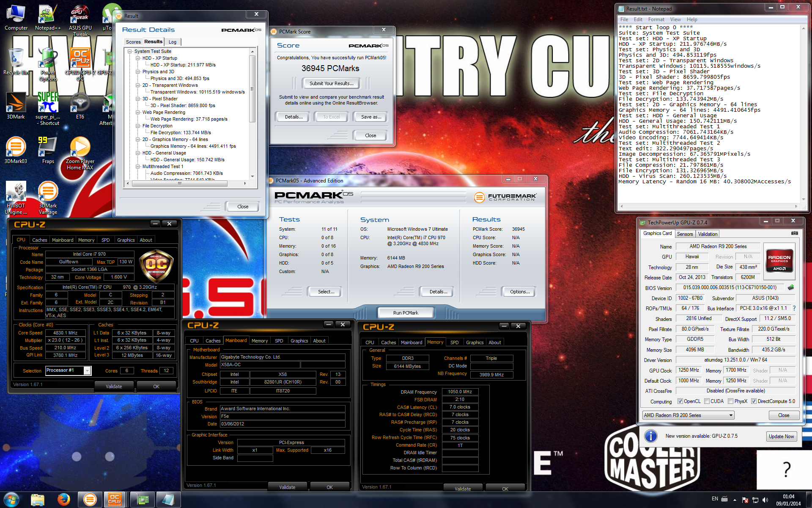Click the GPU-Z BIOS save chip icon
Viewport: 812px width, 508px height.
coord(791,287)
